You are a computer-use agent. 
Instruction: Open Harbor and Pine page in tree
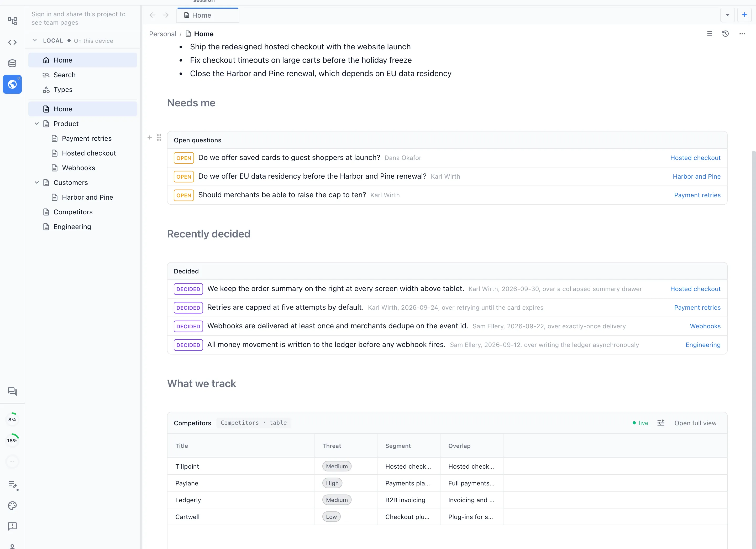pos(83,197)
